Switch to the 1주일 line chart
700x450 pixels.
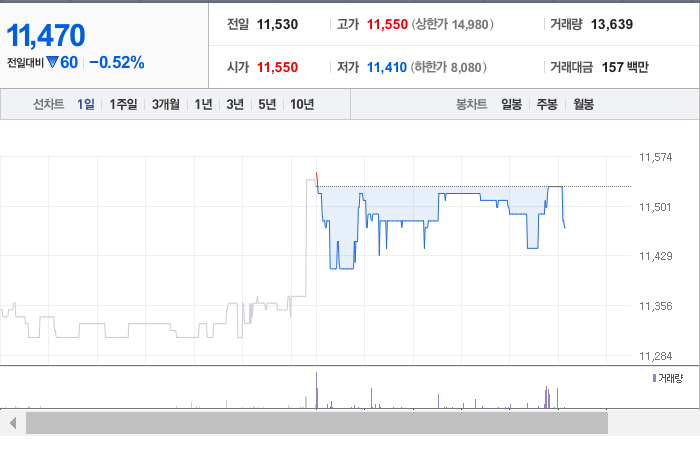[x=123, y=104]
